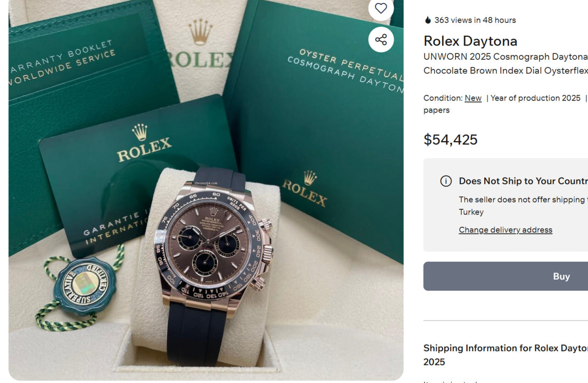The image size is (588, 383).
Task: Add watch to favorites with heart icon
Action: tap(381, 8)
